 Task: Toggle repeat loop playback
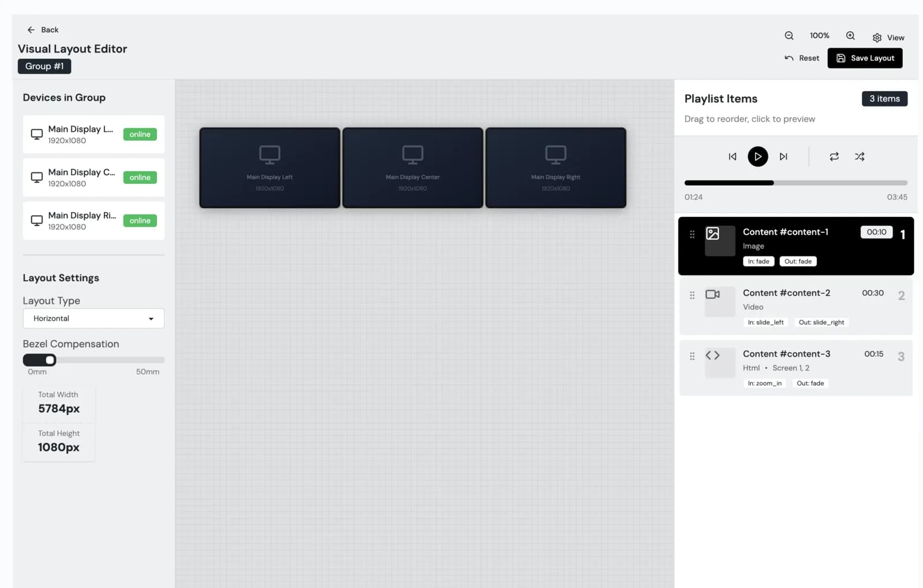pyautogui.click(x=834, y=157)
